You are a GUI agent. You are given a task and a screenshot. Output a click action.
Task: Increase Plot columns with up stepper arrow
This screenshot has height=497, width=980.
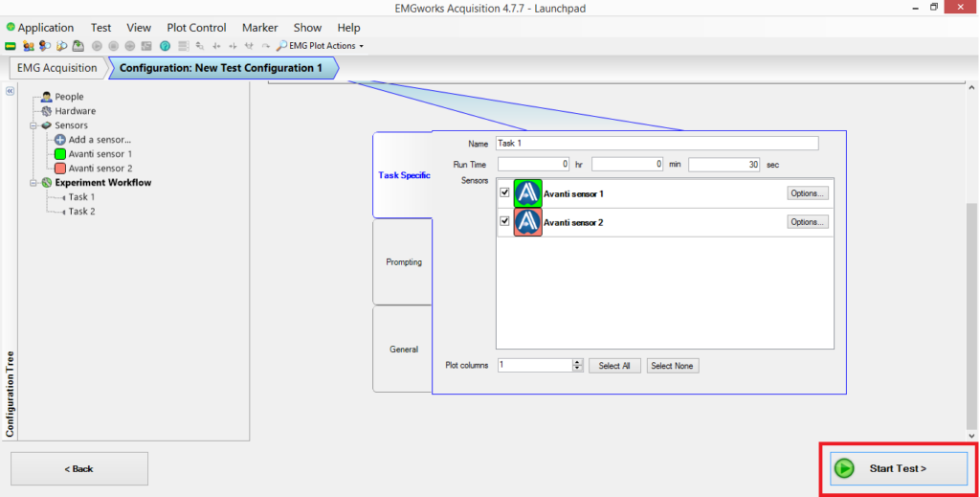click(x=577, y=362)
